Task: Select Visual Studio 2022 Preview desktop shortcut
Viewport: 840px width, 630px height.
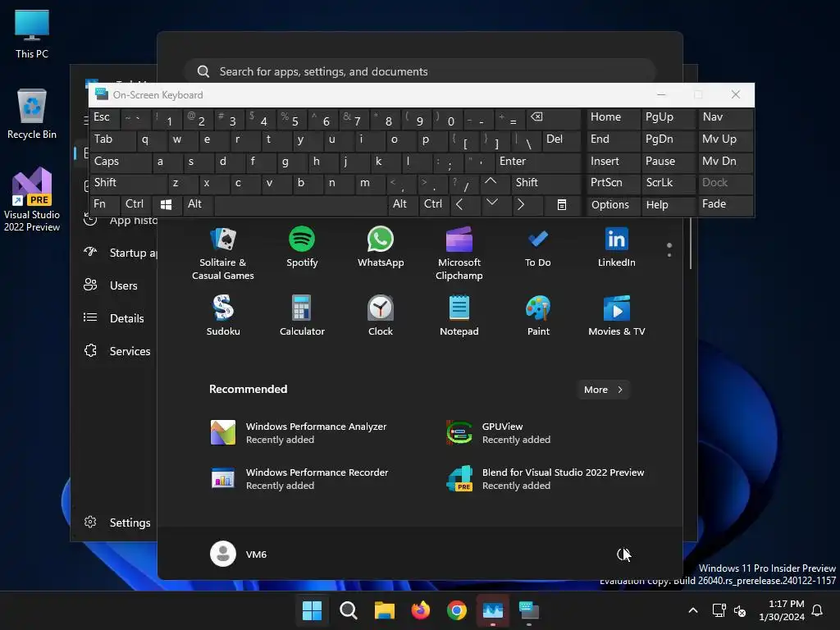Action: click(32, 199)
